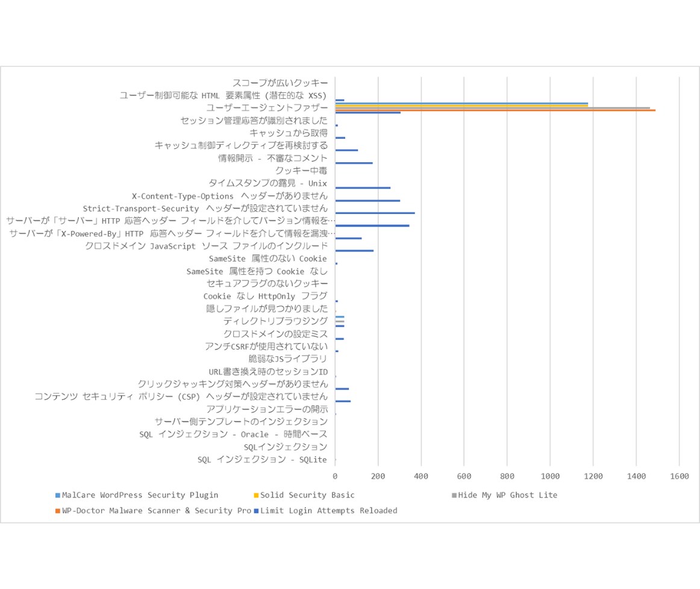This screenshot has width=700, height=589.
Task: Click the label '隠しファイルが見つかりました'
Action: tap(267, 309)
